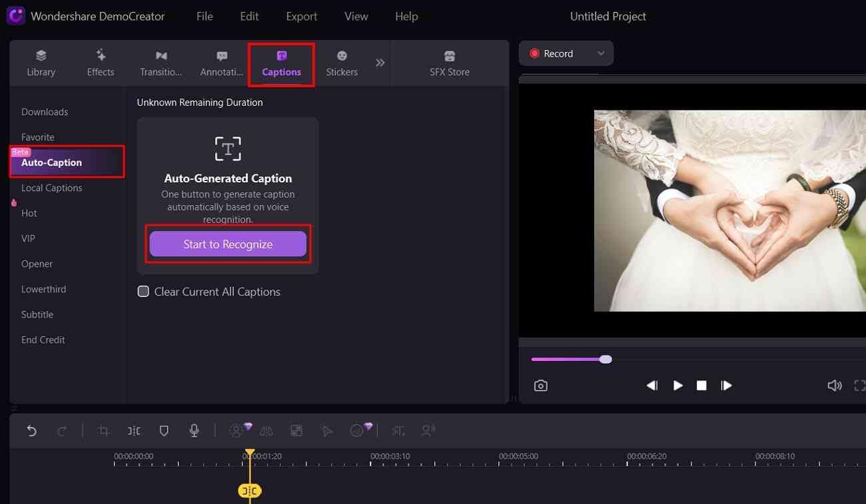Image resolution: width=866 pixels, height=504 pixels.
Task: Step to the next frame
Action: [x=726, y=385]
